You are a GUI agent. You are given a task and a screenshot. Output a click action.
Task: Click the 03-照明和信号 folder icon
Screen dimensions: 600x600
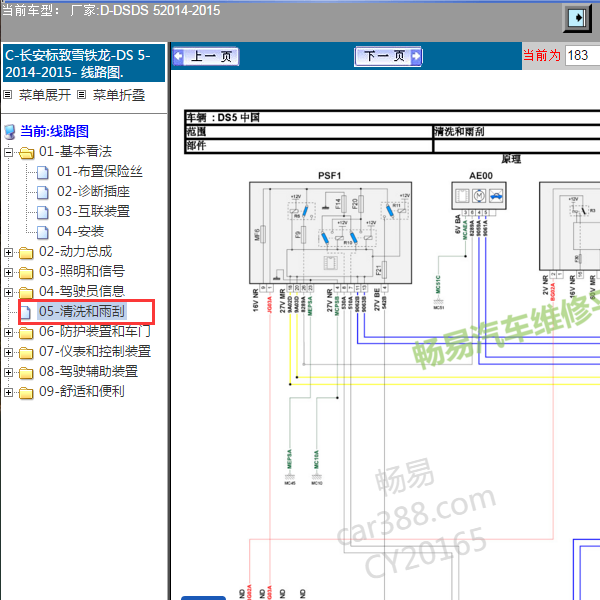coord(26,273)
